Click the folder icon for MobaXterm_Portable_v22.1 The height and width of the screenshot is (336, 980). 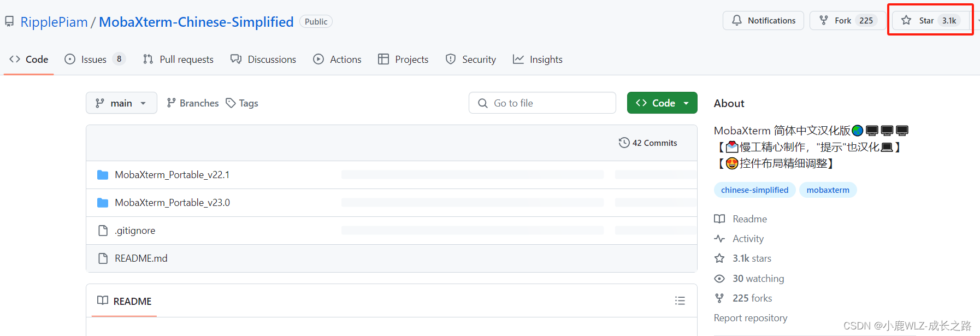click(x=103, y=175)
